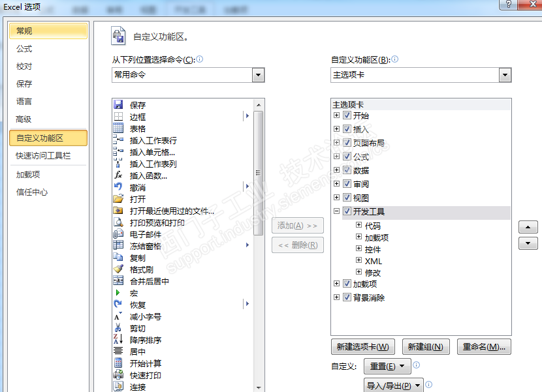Click the 插入单元格 icon

coord(118,151)
